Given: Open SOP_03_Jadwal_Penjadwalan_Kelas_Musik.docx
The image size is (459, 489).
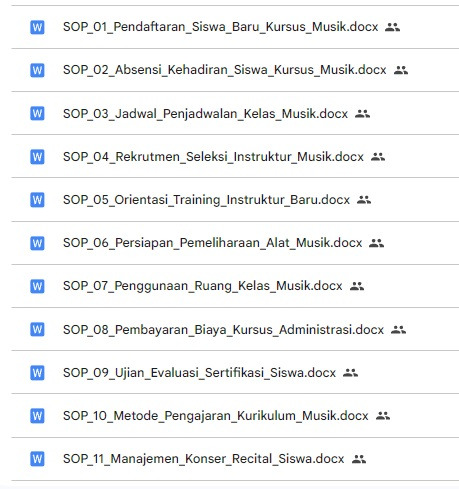Looking at the screenshot, I should [x=206, y=114].
